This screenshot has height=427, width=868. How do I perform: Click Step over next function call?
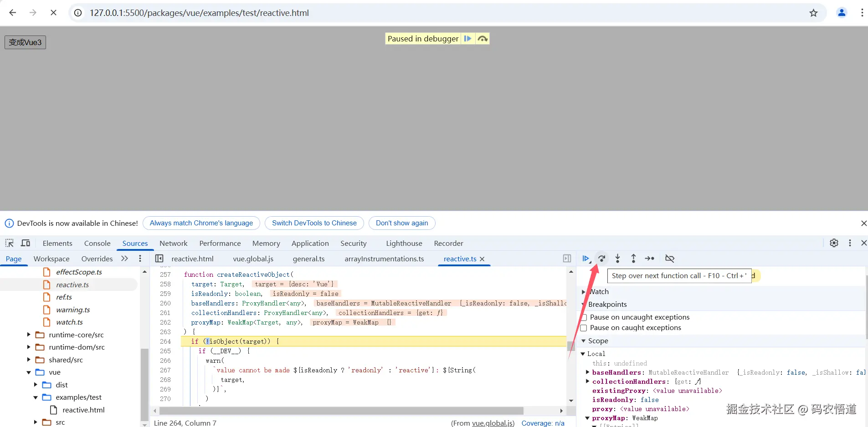click(x=601, y=259)
